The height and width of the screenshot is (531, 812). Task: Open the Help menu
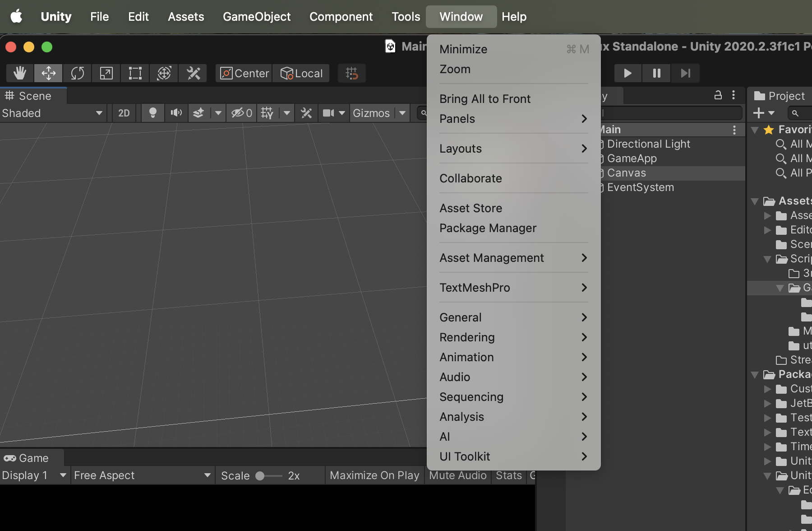pyautogui.click(x=514, y=17)
